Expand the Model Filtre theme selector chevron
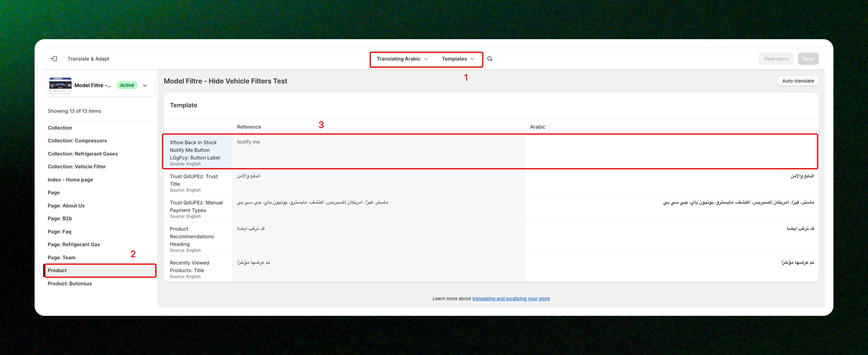The image size is (868, 355). click(x=145, y=85)
